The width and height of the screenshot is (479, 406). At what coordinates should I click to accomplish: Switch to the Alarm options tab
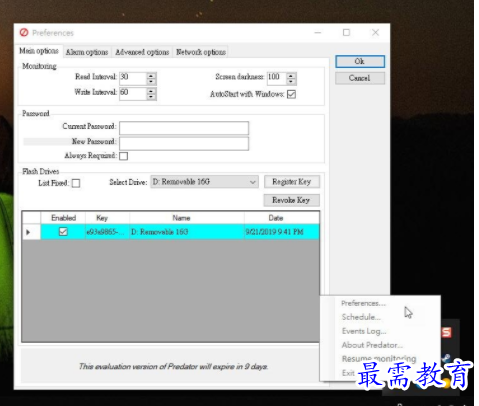(x=87, y=52)
